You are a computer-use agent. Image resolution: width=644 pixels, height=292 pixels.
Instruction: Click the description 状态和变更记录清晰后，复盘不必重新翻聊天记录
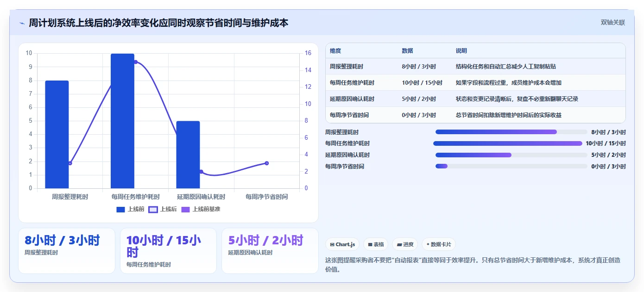[517, 99]
